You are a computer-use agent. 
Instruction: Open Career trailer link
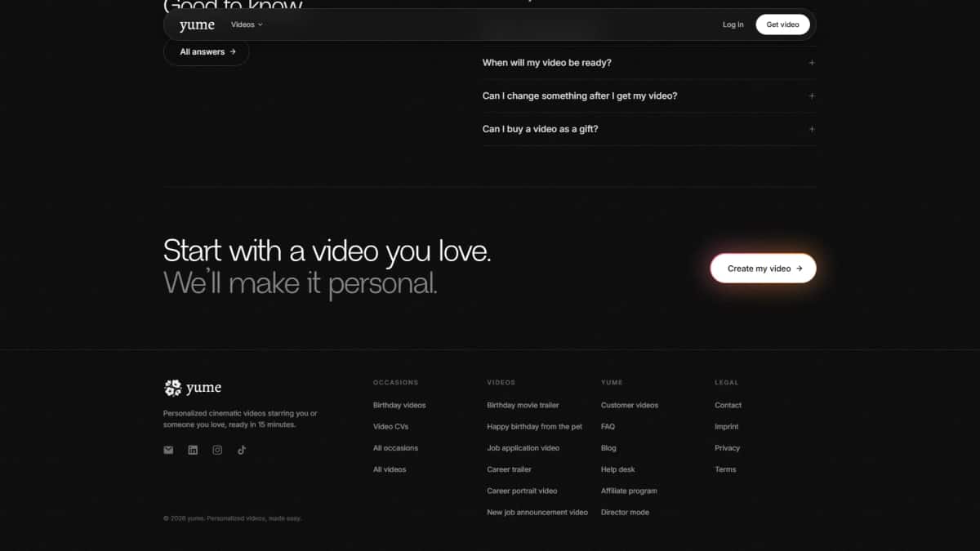[x=510, y=469]
